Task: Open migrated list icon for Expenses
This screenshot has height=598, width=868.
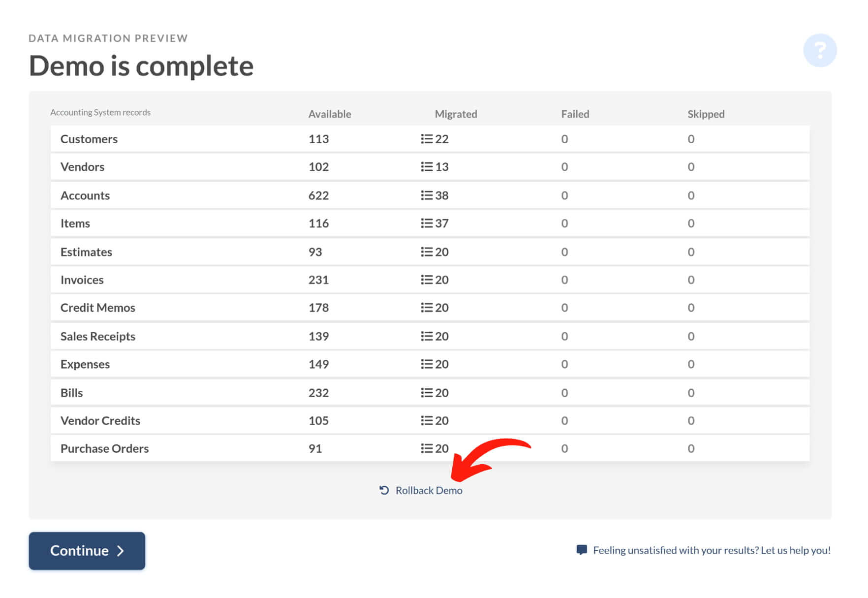Action: 427,364
